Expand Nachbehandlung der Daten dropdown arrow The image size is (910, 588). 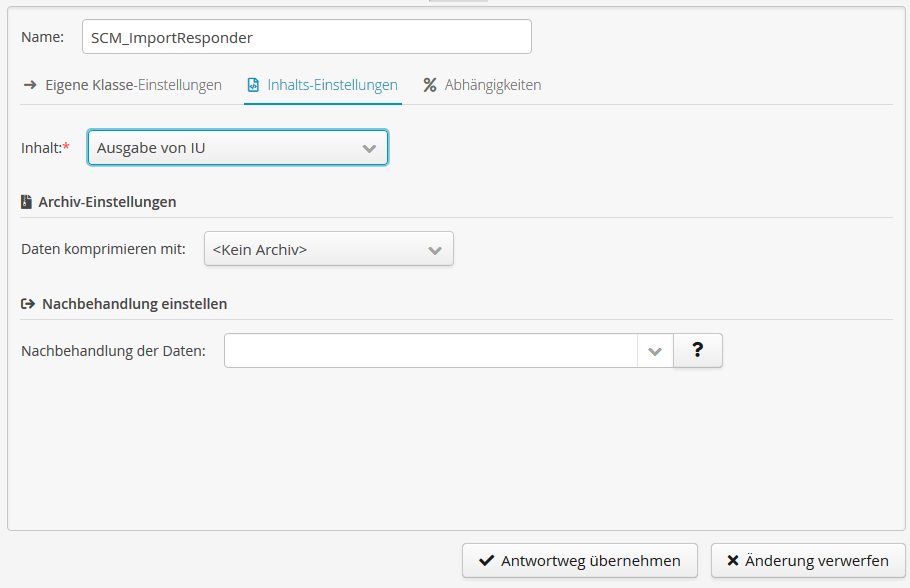pyautogui.click(x=655, y=351)
